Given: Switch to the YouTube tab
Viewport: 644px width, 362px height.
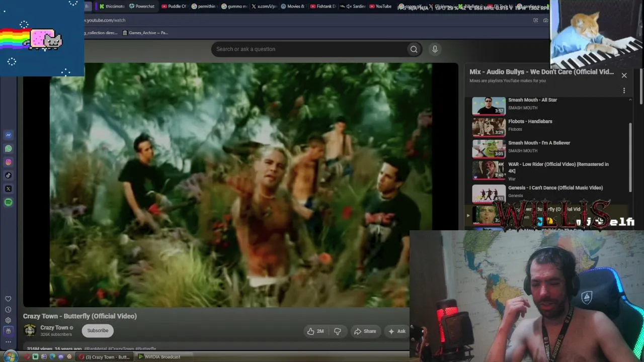Looking at the screenshot, I should (380, 7).
